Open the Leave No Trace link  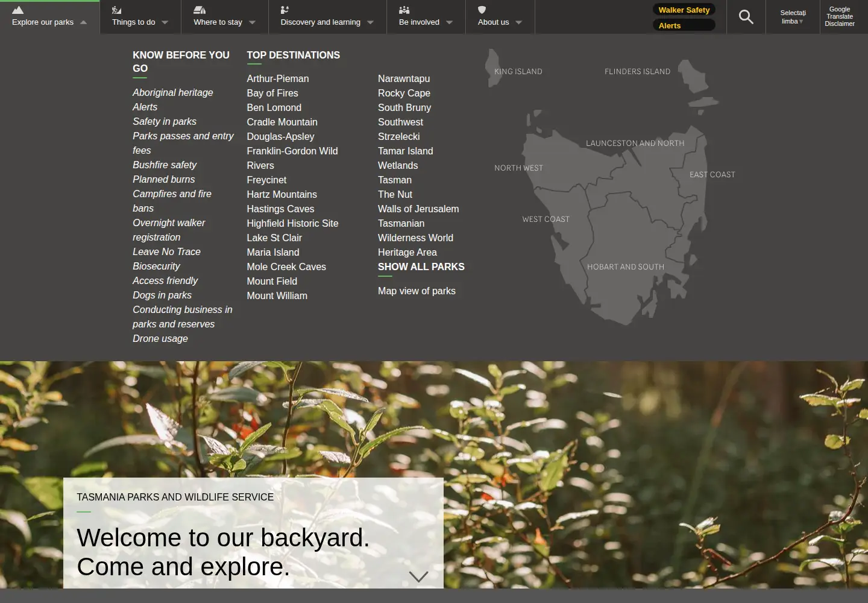[166, 251]
